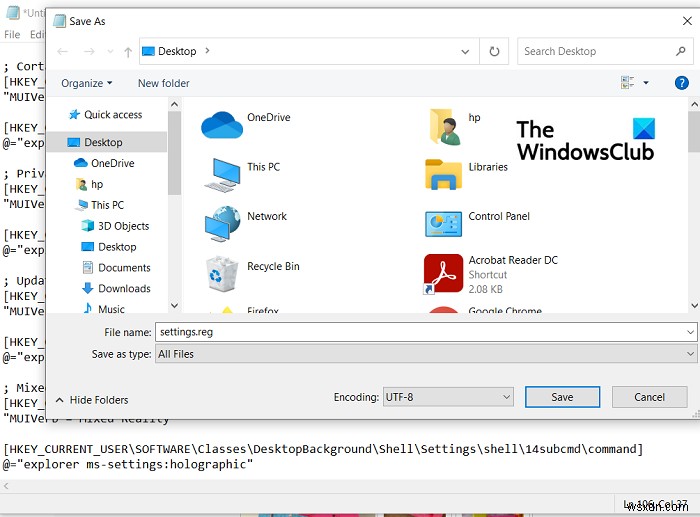Select the Control Panel icon

(443, 224)
